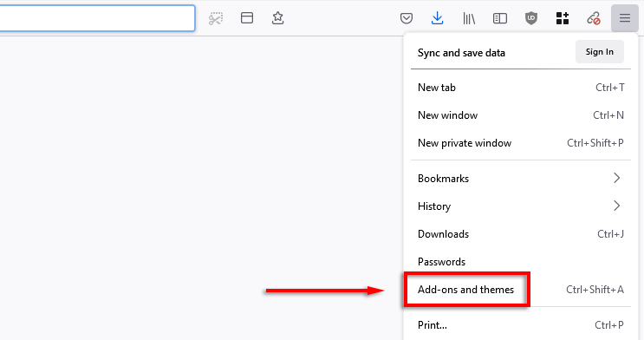
Task: Open the uBlock Origin shield icon
Action: [x=531, y=18]
